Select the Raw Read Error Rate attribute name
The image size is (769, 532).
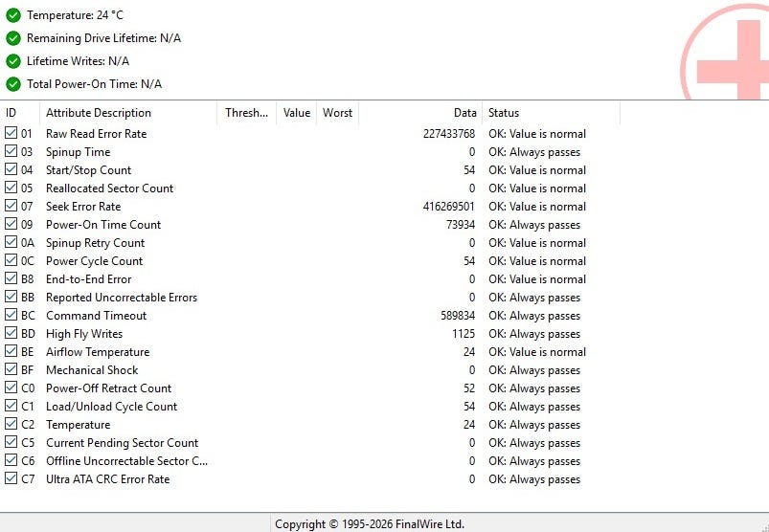click(x=96, y=134)
